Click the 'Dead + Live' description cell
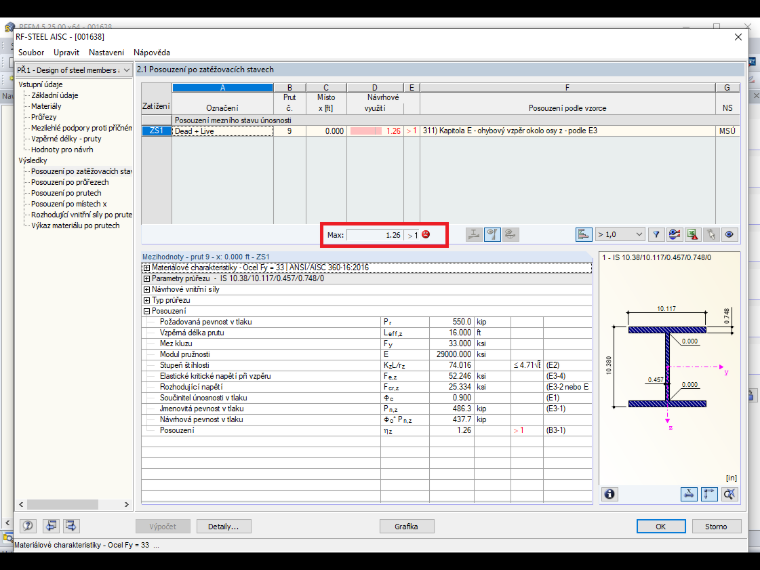 tap(222, 131)
